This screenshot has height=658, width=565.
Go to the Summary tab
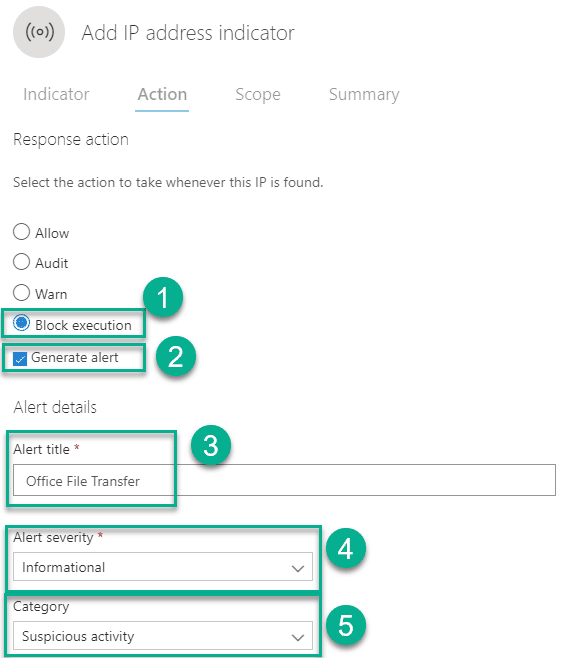[x=364, y=94]
